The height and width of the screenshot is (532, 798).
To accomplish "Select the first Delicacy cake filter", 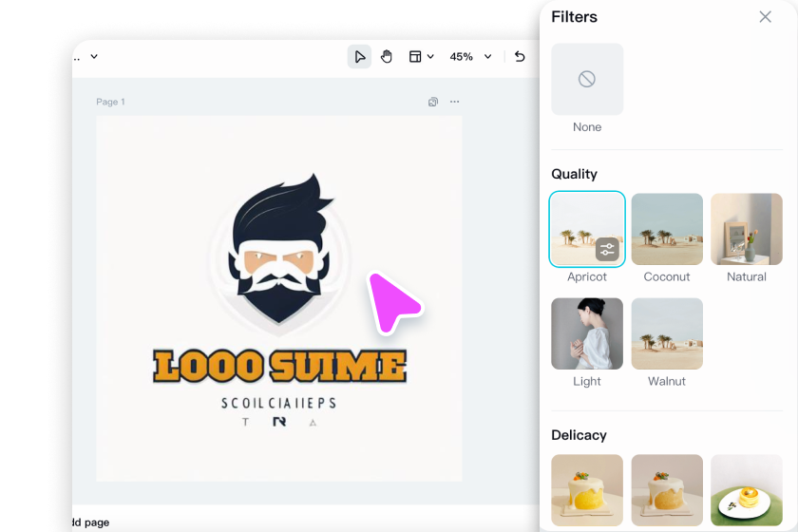I will (x=587, y=490).
